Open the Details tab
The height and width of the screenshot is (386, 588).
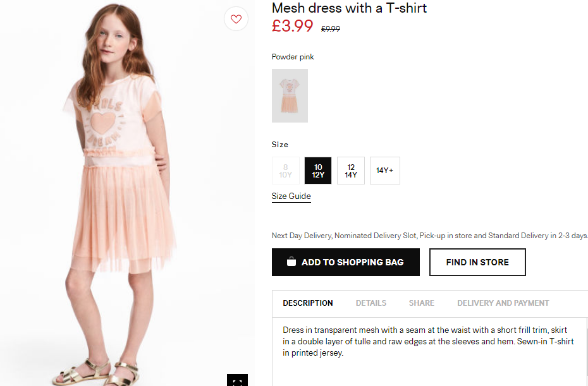(x=371, y=303)
